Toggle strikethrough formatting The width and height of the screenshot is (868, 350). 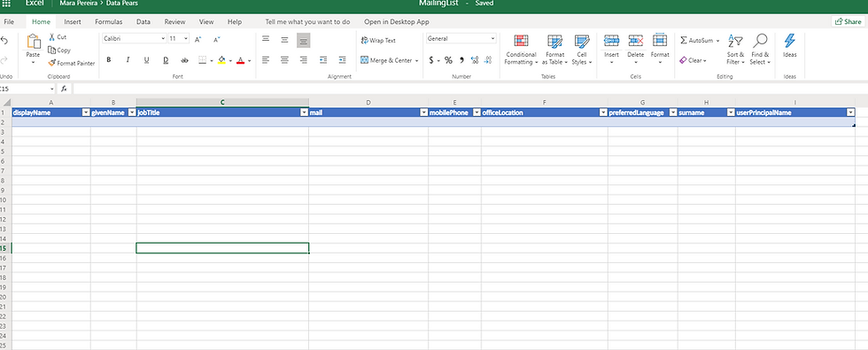(x=184, y=60)
